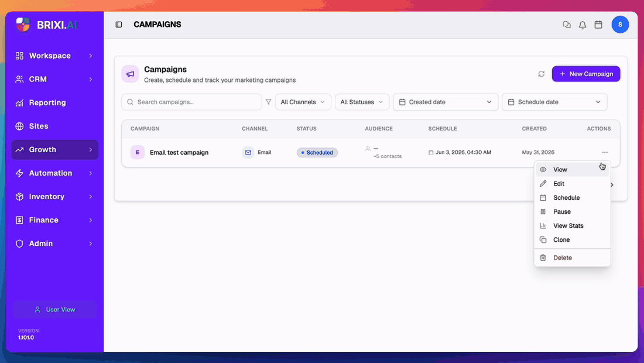Viewport: 644px width, 363px height.
Task: Click the Sites globe icon in sidebar
Action: click(x=19, y=126)
